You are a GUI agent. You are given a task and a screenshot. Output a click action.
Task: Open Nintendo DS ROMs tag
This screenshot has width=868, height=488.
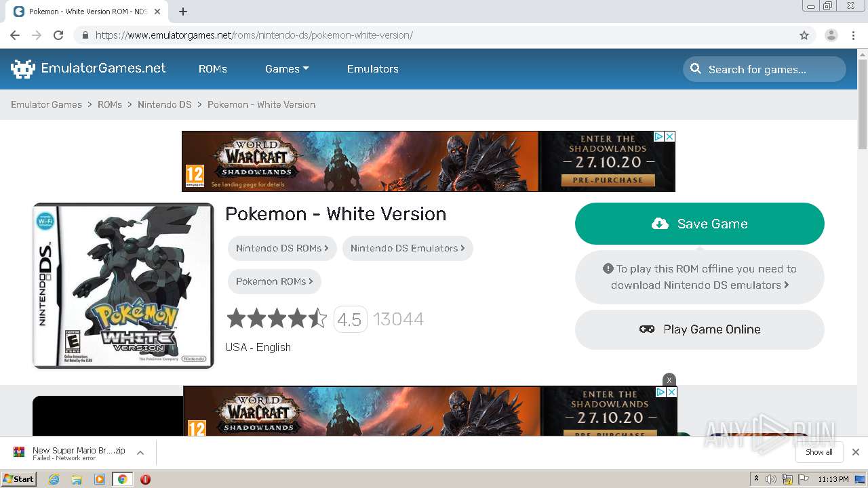(282, 248)
